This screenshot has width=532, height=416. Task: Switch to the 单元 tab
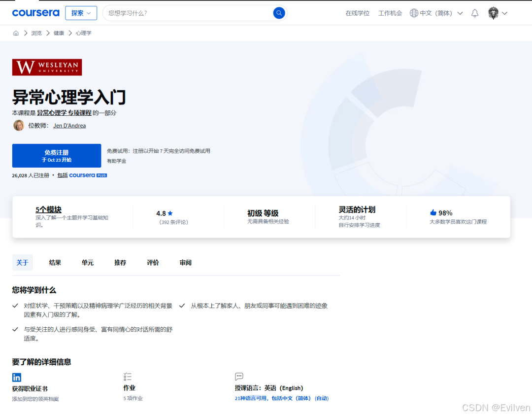pyautogui.click(x=88, y=263)
